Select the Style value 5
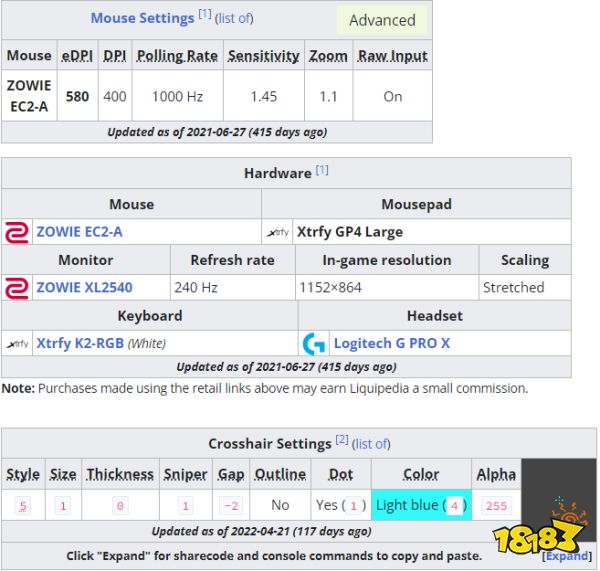 23,506
